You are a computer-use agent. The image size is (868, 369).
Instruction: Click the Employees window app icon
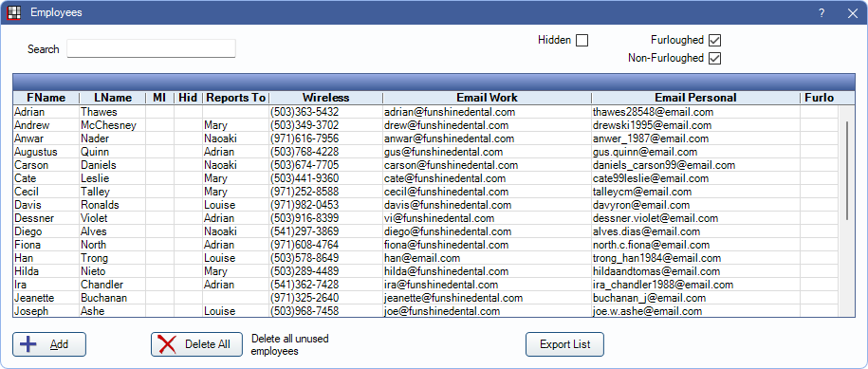coord(14,12)
